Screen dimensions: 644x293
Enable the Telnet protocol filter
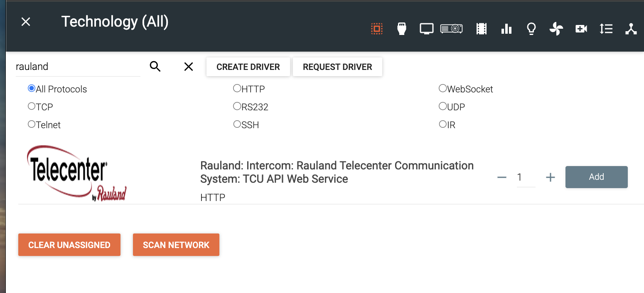32,124
